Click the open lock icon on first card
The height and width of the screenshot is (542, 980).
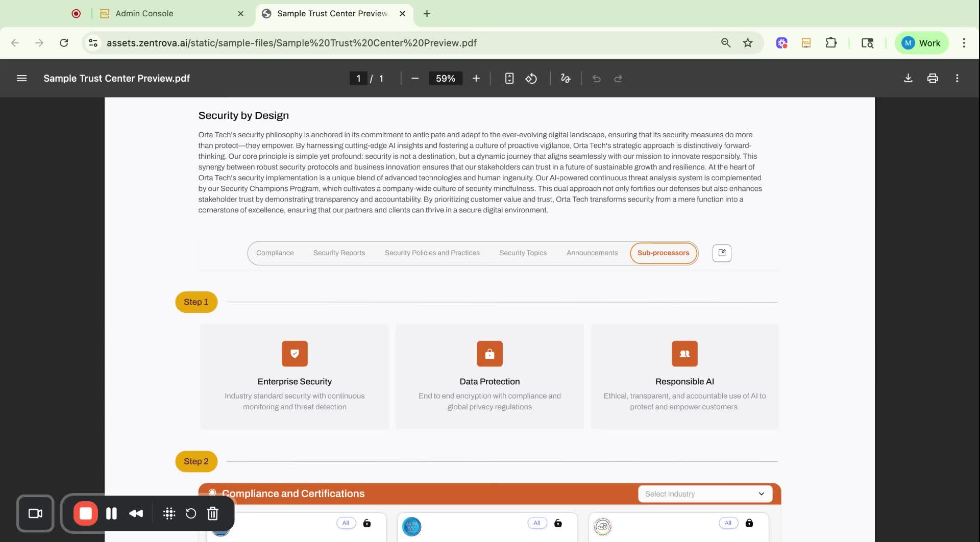pos(367,523)
